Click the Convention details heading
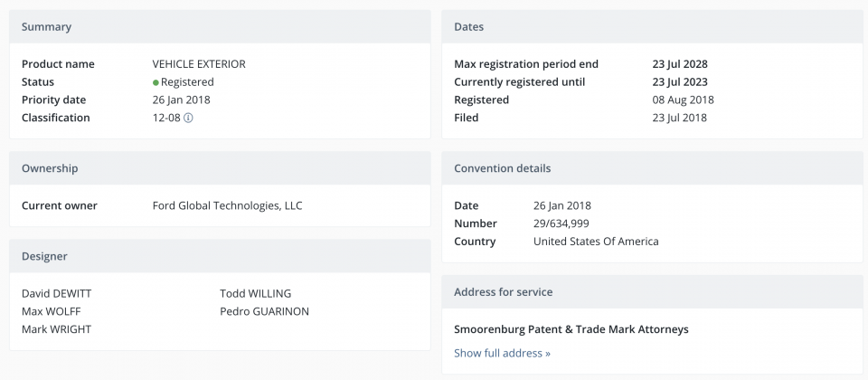 [x=502, y=168]
